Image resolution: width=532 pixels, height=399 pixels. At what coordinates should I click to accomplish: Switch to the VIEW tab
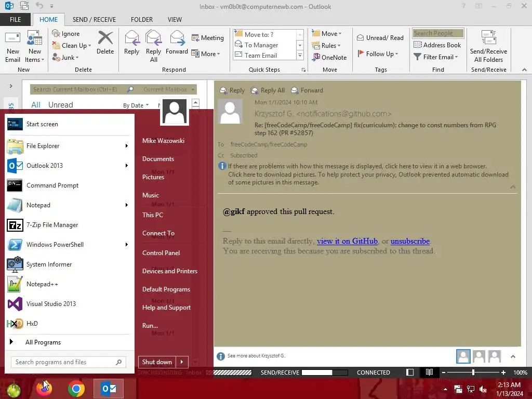pyautogui.click(x=175, y=20)
